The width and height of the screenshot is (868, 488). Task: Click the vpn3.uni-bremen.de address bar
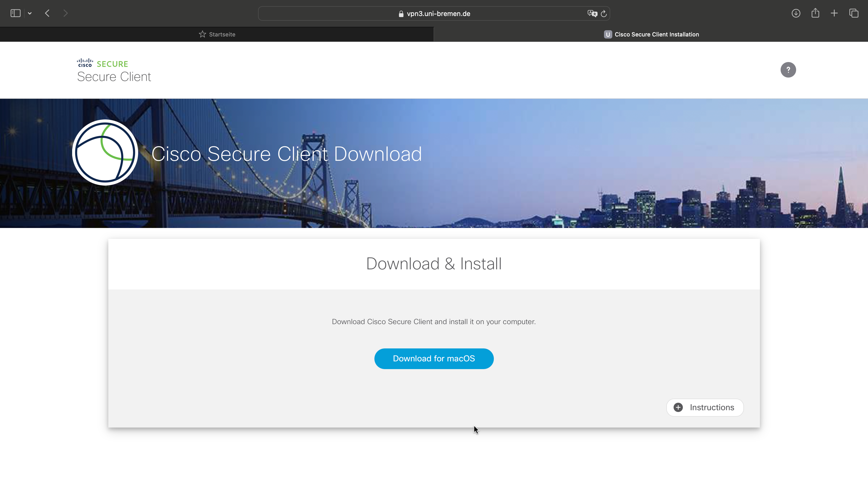(438, 13)
